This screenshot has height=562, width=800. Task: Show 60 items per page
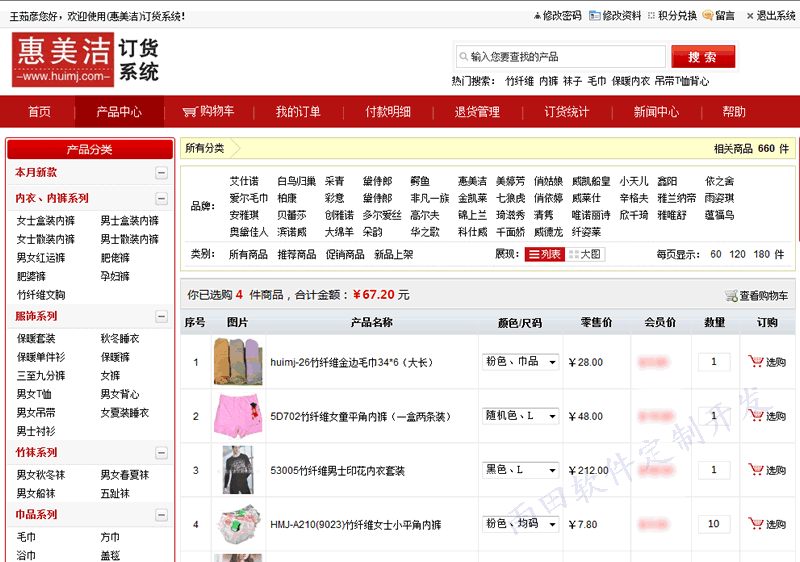point(716,254)
